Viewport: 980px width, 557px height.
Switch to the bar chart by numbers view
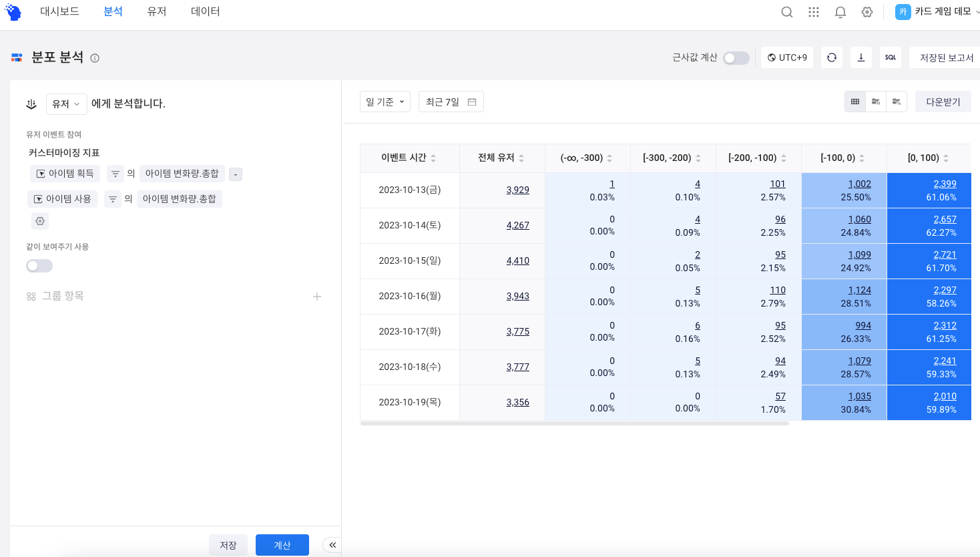pyautogui.click(x=875, y=101)
